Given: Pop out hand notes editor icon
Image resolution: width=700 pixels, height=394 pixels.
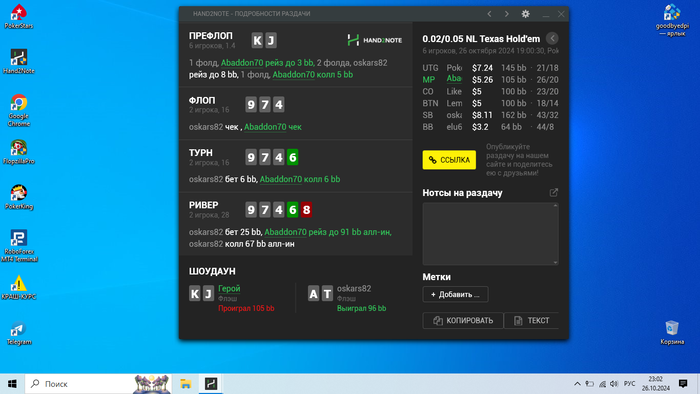Looking at the screenshot, I should (x=554, y=192).
